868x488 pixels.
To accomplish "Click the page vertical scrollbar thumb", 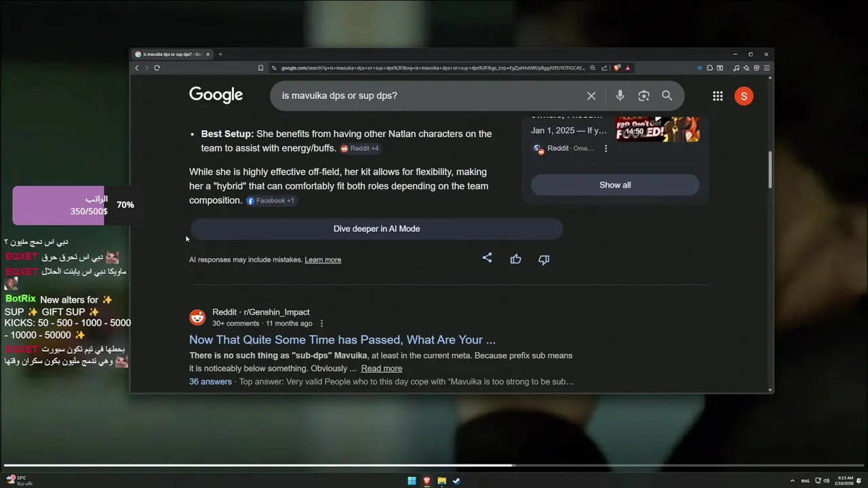I will (x=770, y=170).
